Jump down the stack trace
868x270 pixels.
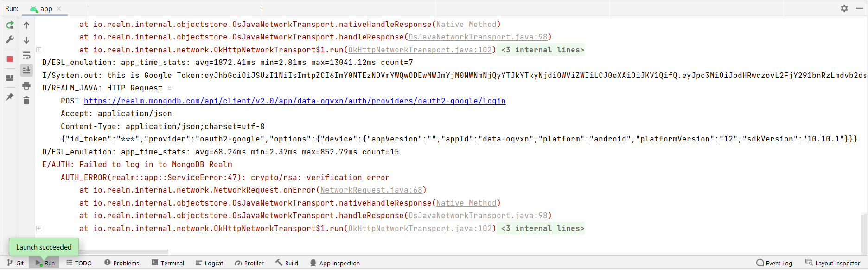click(26, 40)
